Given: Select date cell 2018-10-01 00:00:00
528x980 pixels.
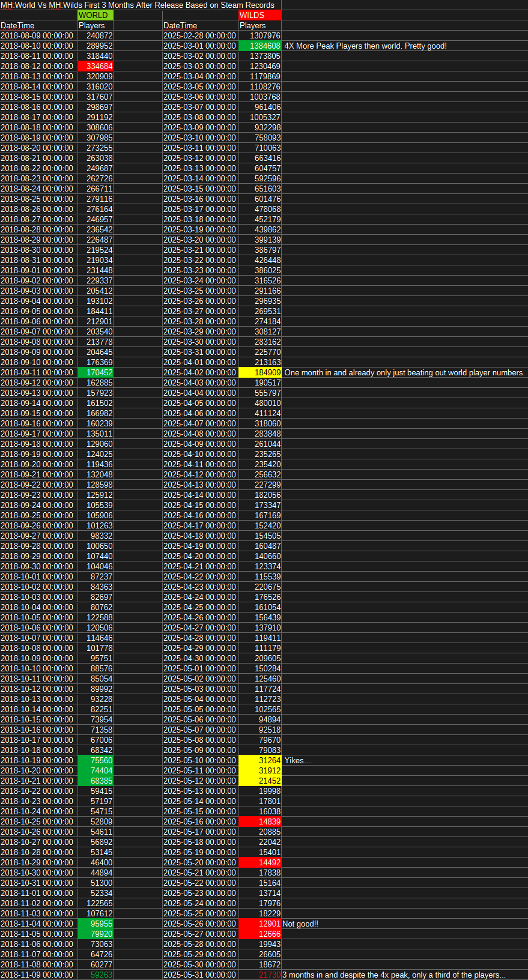Looking at the screenshot, I should [x=38, y=576].
